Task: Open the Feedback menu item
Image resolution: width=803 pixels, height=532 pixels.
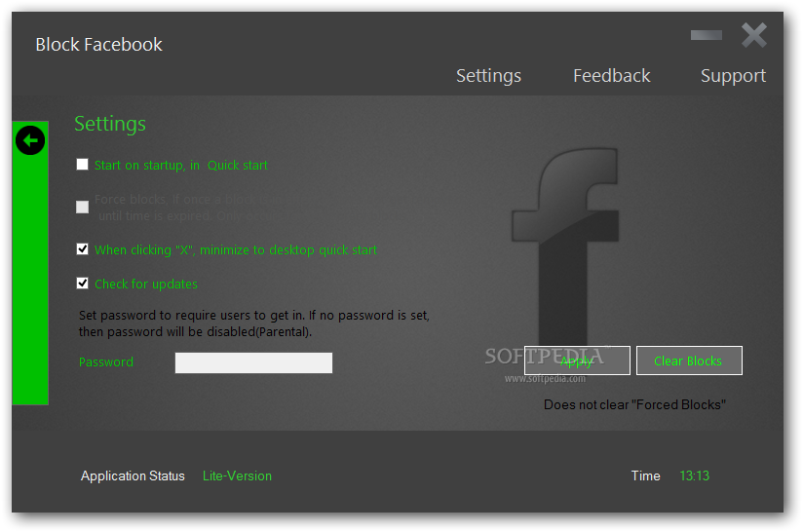Action: click(611, 76)
